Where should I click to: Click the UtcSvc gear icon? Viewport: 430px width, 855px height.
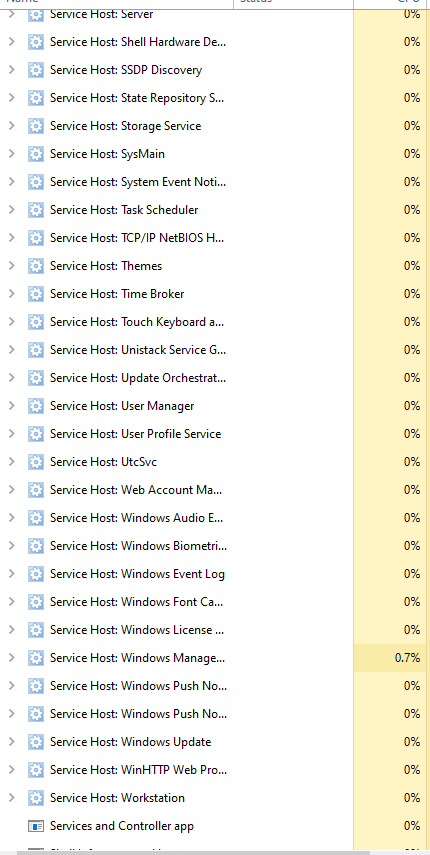click(35, 462)
